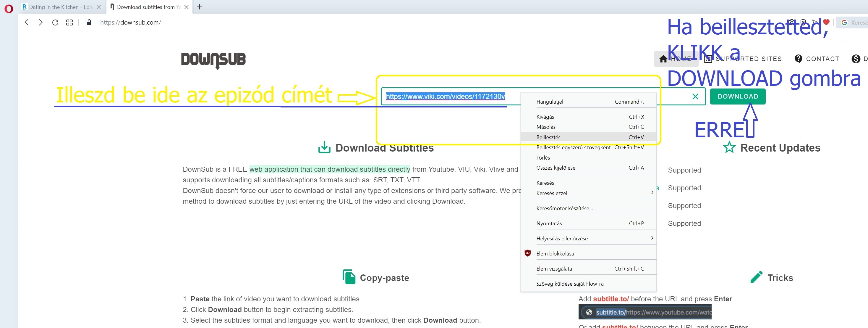Viewport: 868px width, 328px height.
Task: Click the subtitle.to example URL image
Action: (645, 312)
